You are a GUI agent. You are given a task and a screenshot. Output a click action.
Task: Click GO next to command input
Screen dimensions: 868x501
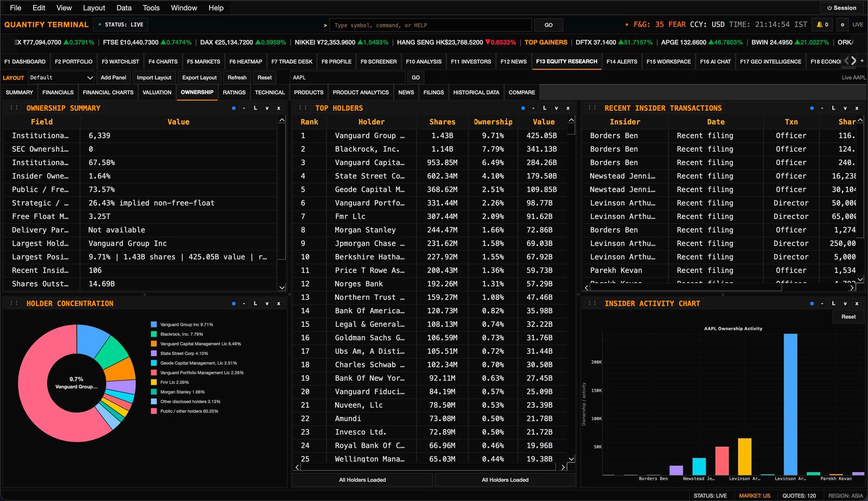pos(548,25)
